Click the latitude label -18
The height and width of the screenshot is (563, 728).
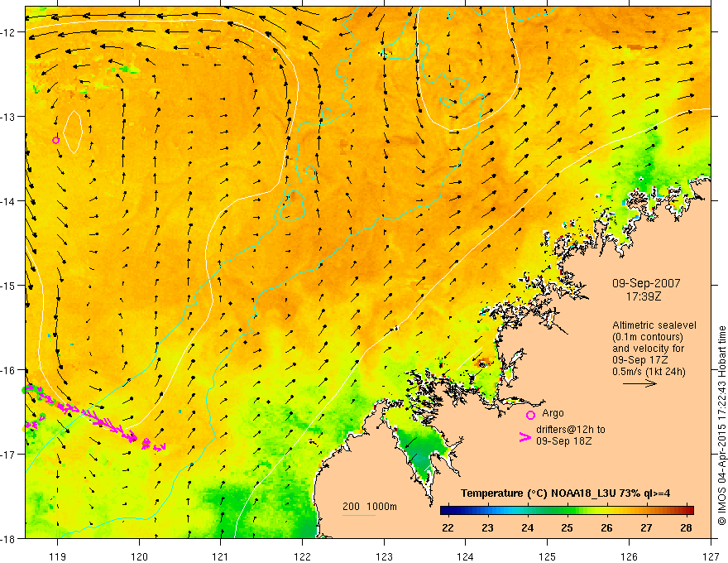[x=8, y=539]
